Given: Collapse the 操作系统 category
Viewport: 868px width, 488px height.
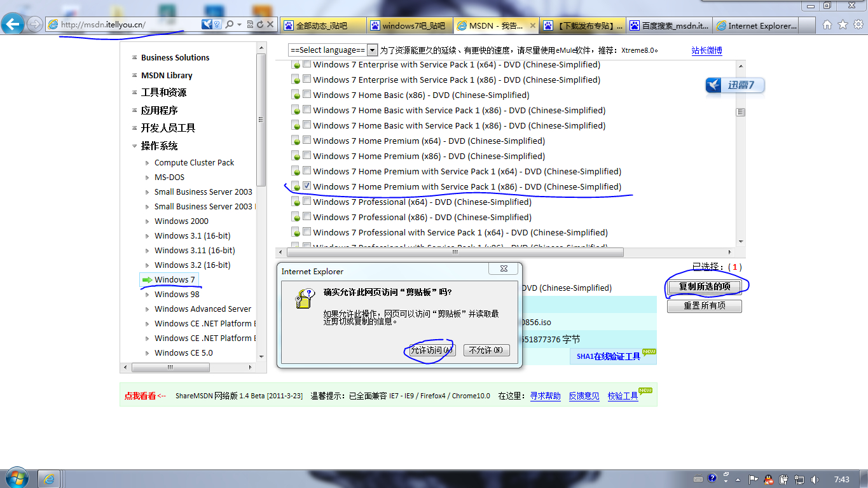Looking at the screenshot, I should (135, 146).
